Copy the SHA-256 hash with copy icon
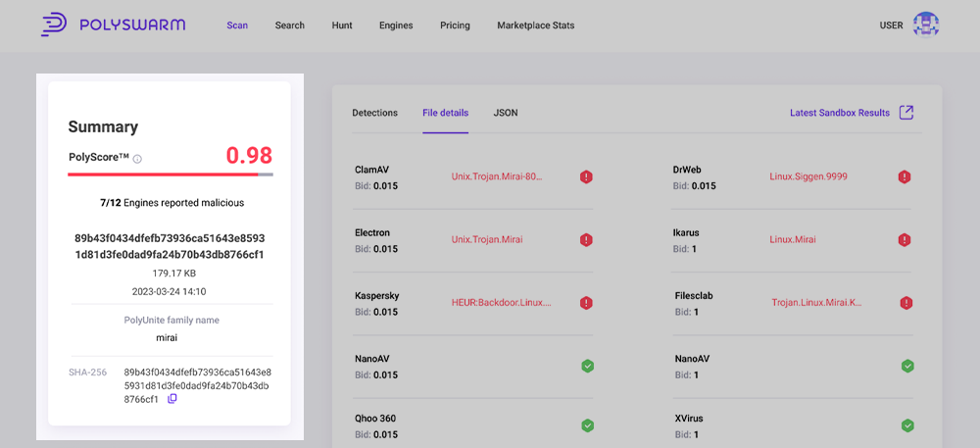The image size is (980, 448). [172, 399]
